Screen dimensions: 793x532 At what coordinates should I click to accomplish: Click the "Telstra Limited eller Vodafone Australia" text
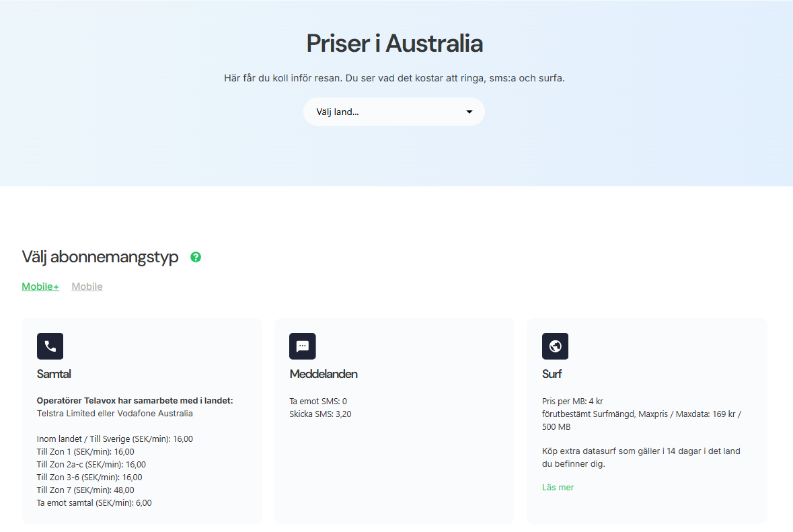tap(115, 414)
